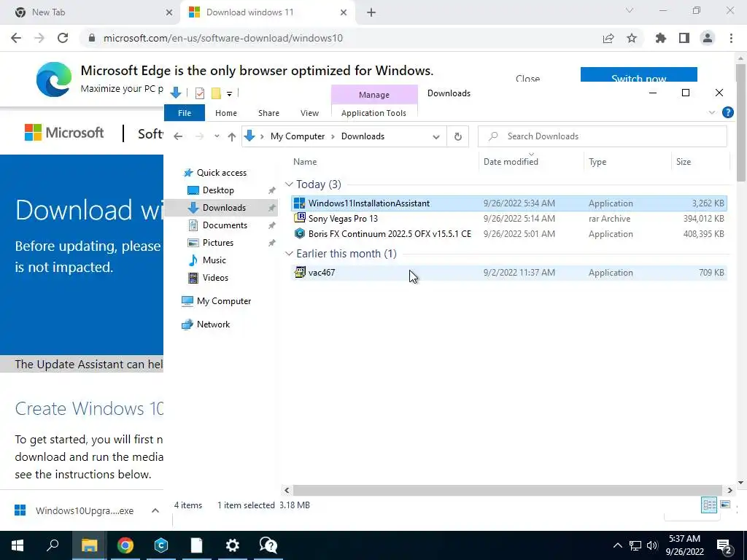
Task: Click the Search Downloads field
Action: click(x=602, y=136)
